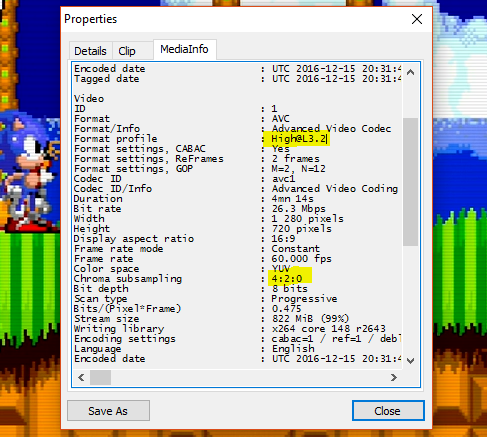The image size is (487, 437).
Task: Click the highlighted 4:2:0 chroma subsampling value
Action: [287, 279]
